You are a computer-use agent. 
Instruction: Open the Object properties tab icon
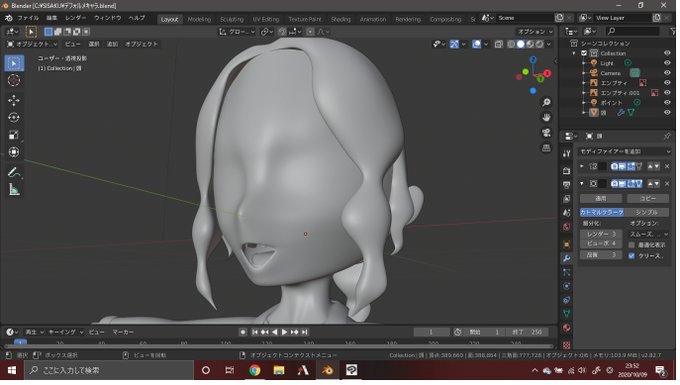tap(566, 244)
